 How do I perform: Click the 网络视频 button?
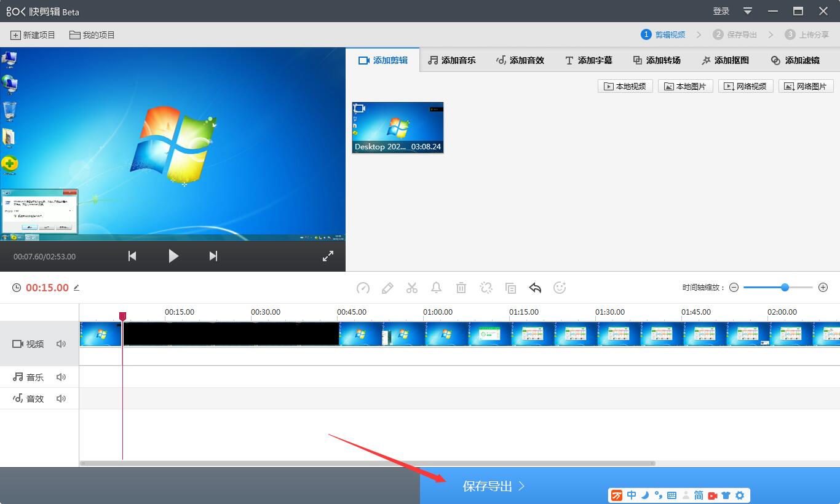[746, 86]
